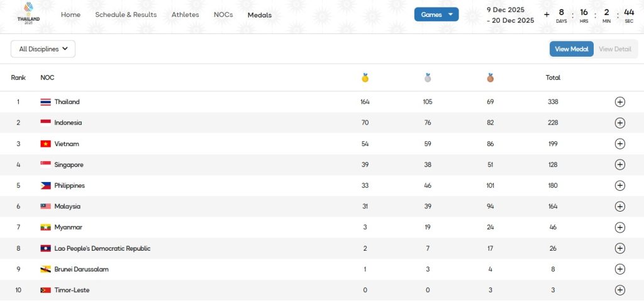Go to Schedule & Results page
Viewport: 644px width, 303px height.
(x=126, y=14)
